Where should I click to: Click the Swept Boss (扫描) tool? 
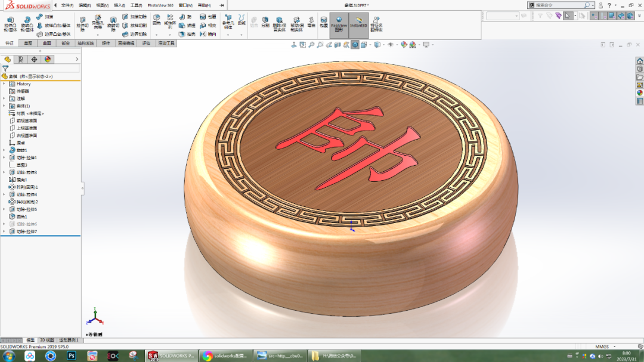click(45, 17)
